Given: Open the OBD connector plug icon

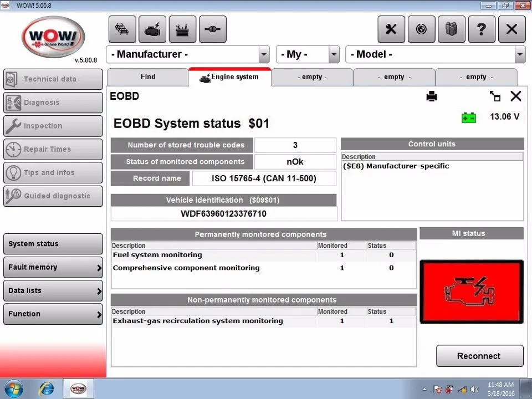Looking at the screenshot, I should (x=212, y=29).
